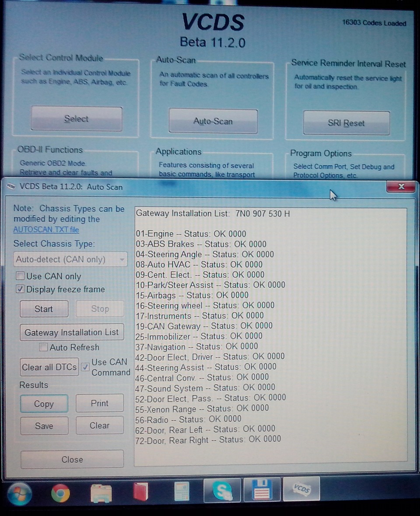Uncheck Display freeze frame
The height and width of the screenshot is (516, 420).
[x=20, y=289]
